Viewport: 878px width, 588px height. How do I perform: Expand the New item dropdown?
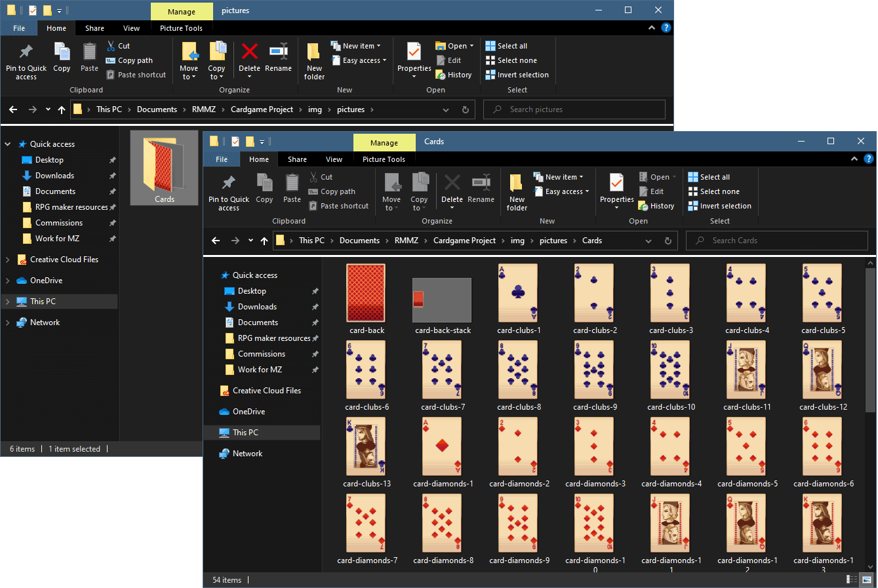(x=561, y=176)
